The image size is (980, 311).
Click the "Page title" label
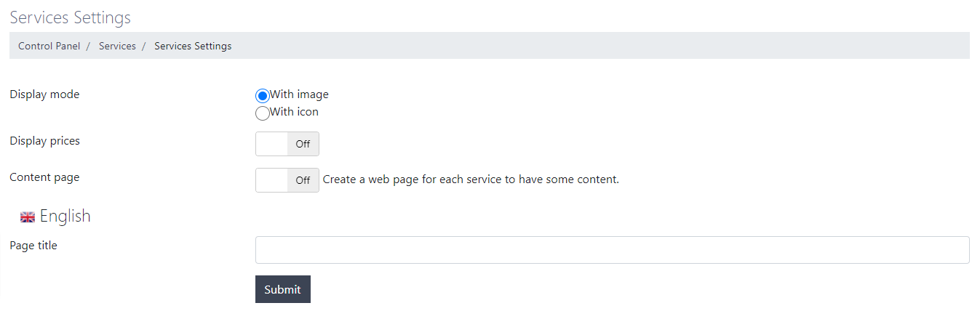[x=33, y=245]
